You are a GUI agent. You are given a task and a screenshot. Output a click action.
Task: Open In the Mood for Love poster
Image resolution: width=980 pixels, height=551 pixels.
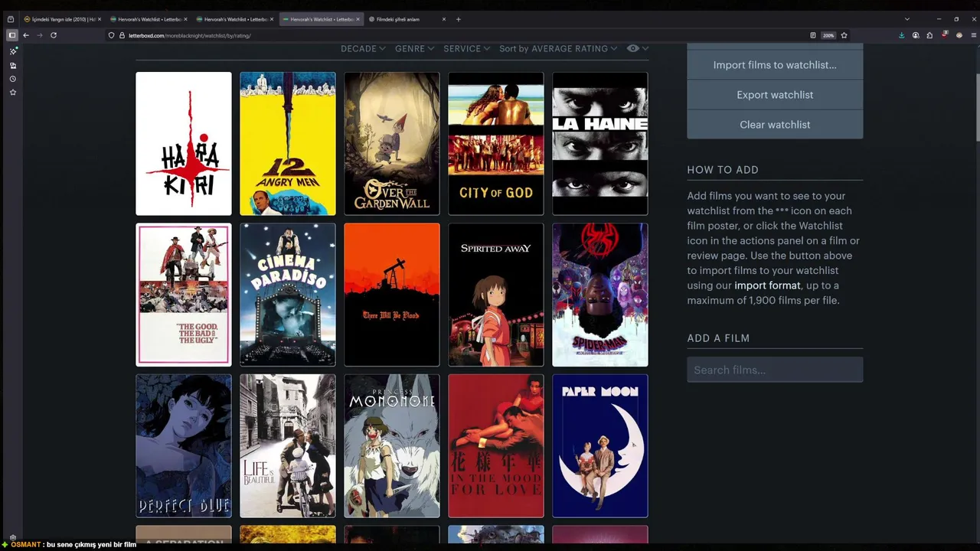pos(496,445)
